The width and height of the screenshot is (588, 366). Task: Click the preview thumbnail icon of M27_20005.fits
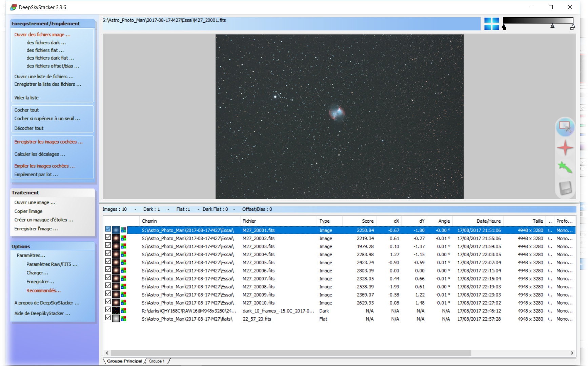pos(116,262)
